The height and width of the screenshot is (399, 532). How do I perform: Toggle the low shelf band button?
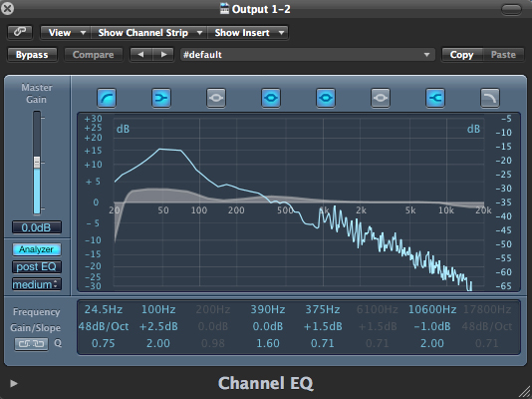(161, 98)
